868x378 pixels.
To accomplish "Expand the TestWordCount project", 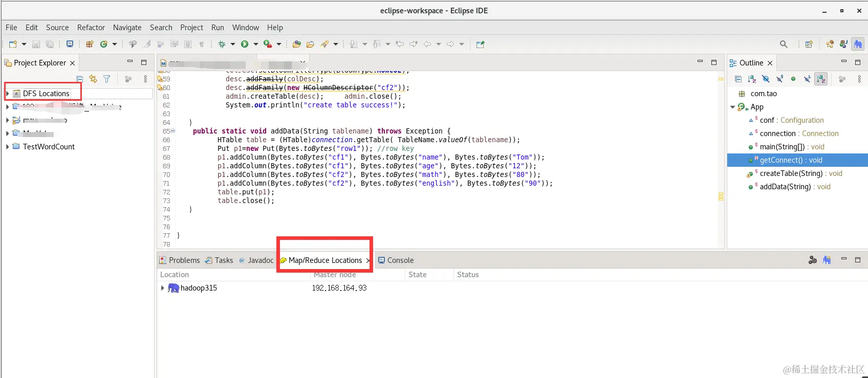I will (x=7, y=147).
